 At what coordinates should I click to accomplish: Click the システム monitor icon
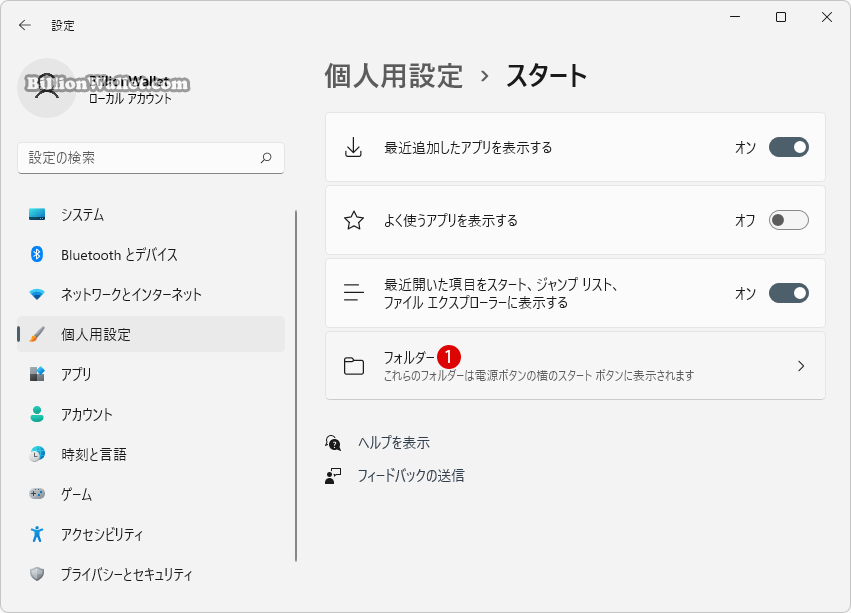coord(37,214)
